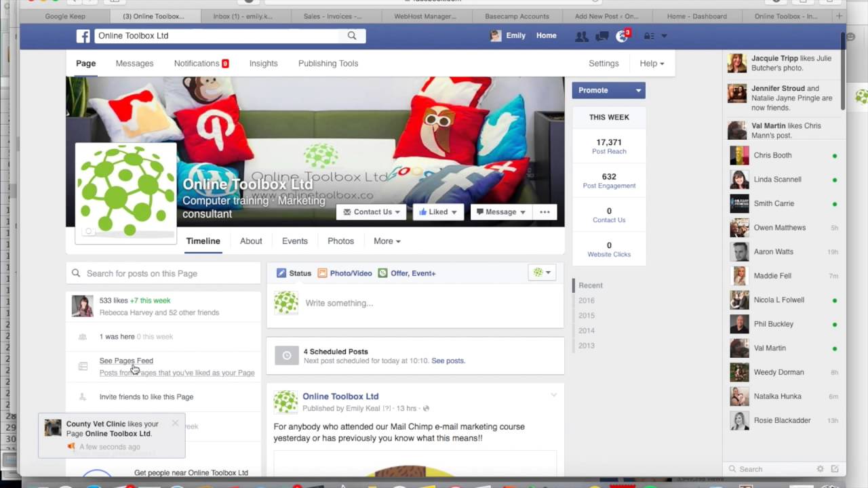The image size is (868, 488).
Task: Open account menu dropdown arrow
Action: (x=664, y=36)
